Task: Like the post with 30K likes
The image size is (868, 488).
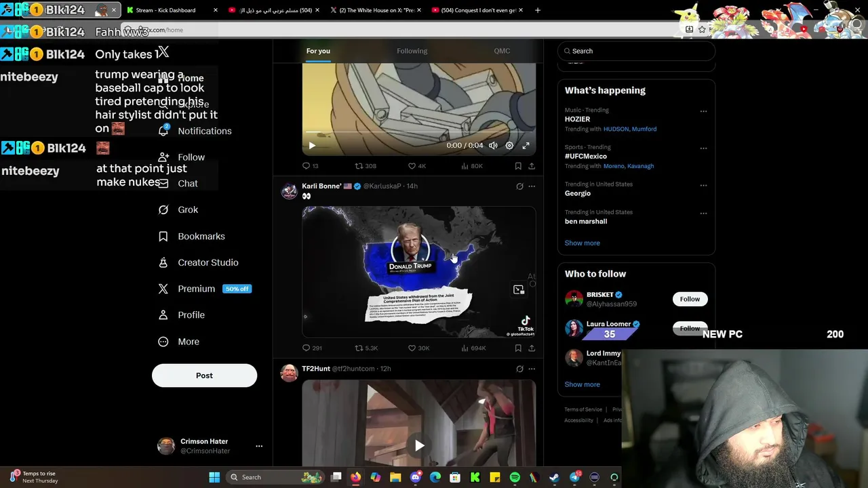Action: coord(418,348)
